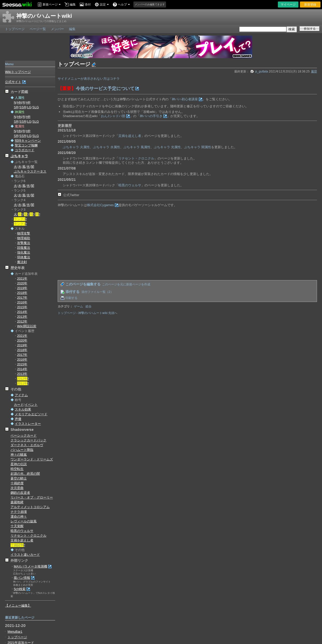Open the 災禍を超えし者 update link
Screen dimensions: 322x644
pos(130,136)
